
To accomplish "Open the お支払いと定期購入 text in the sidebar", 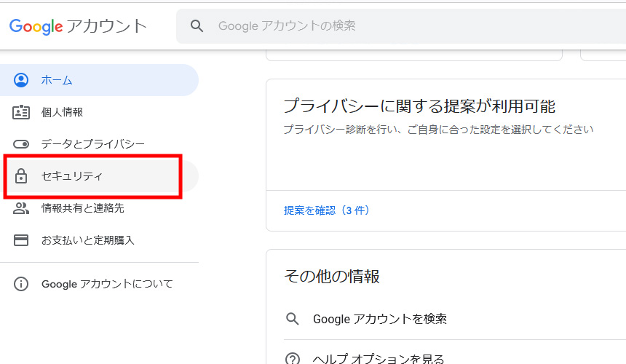I will (x=88, y=240).
